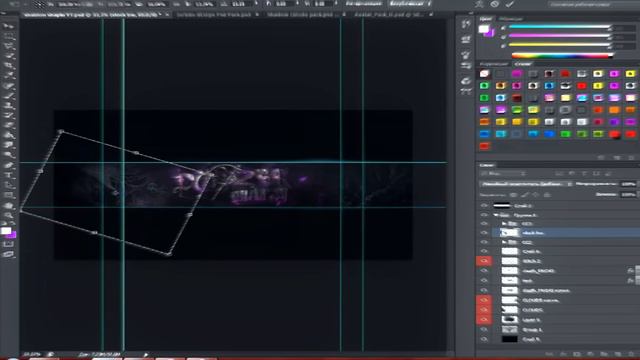Hide the Группа 1 group

(484, 215)
